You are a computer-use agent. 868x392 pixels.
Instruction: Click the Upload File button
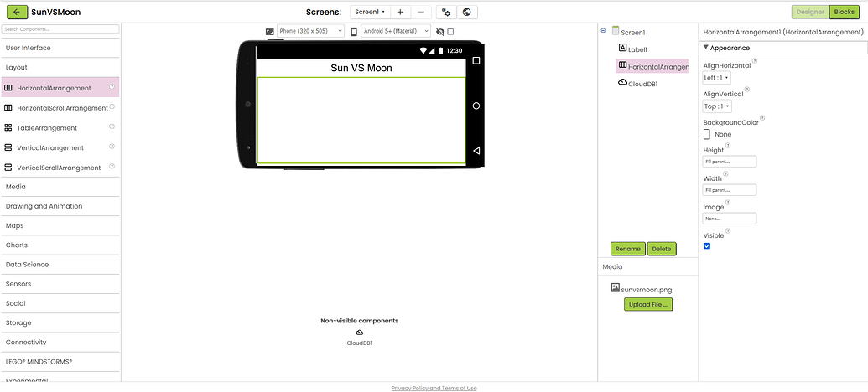[648, 305]
